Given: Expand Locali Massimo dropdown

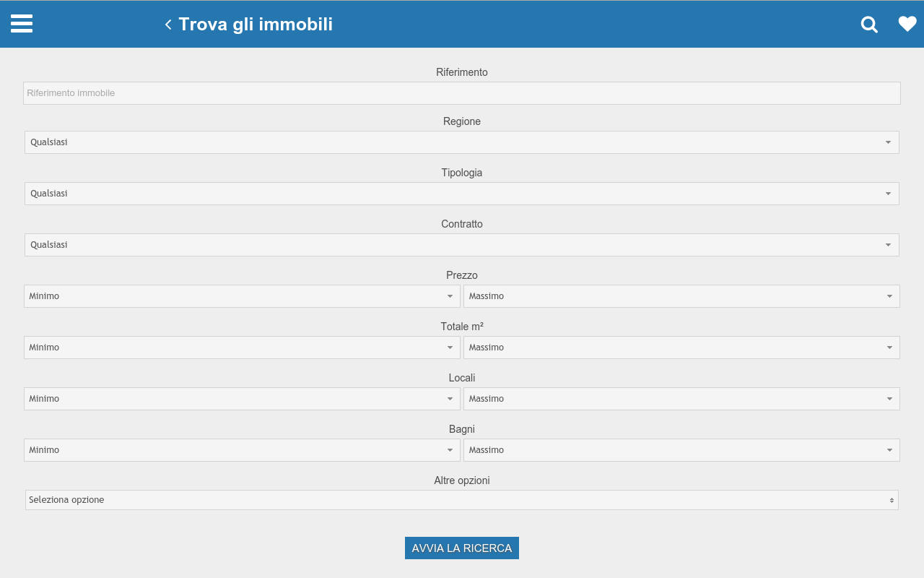Looking at the screenshot, I should [x=681, y=399].
